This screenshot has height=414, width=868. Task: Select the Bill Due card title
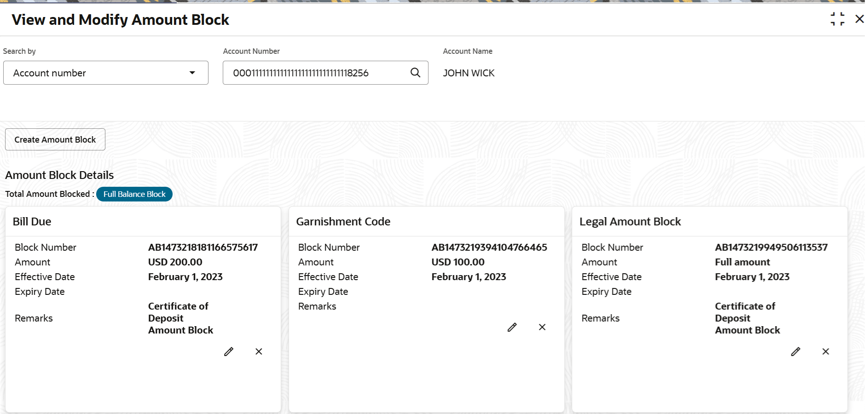[32, 222]
